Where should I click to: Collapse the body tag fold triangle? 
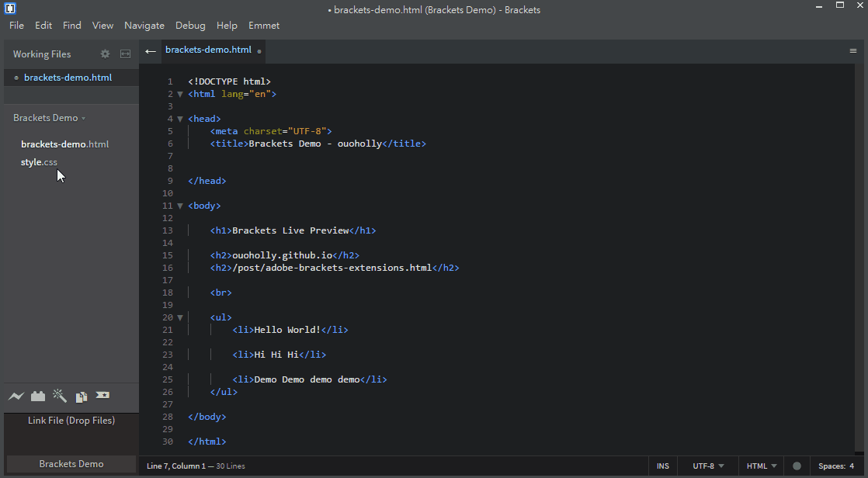tap(180, 206)
